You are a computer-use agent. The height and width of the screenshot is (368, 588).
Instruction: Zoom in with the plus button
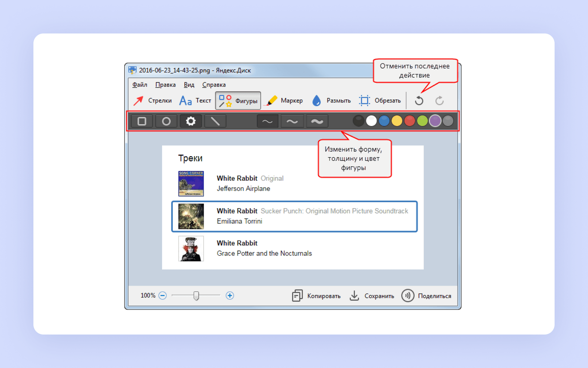click(x=230, y=296)
